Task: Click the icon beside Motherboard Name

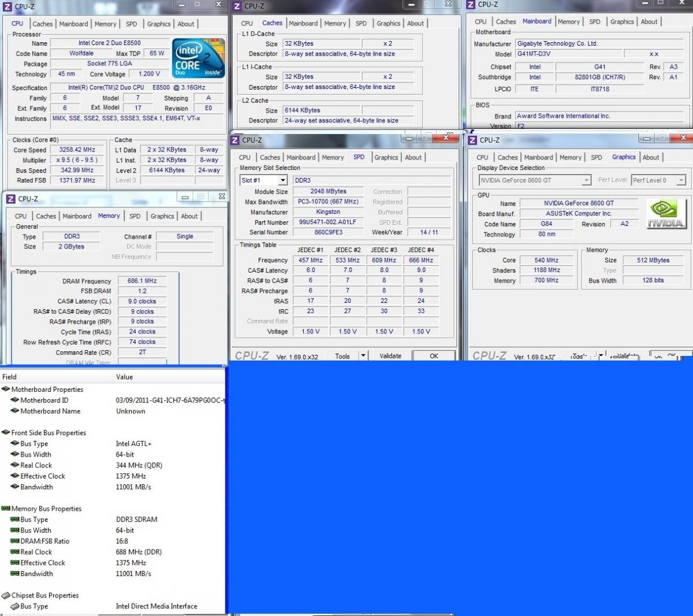Action: tap(15, 411)
